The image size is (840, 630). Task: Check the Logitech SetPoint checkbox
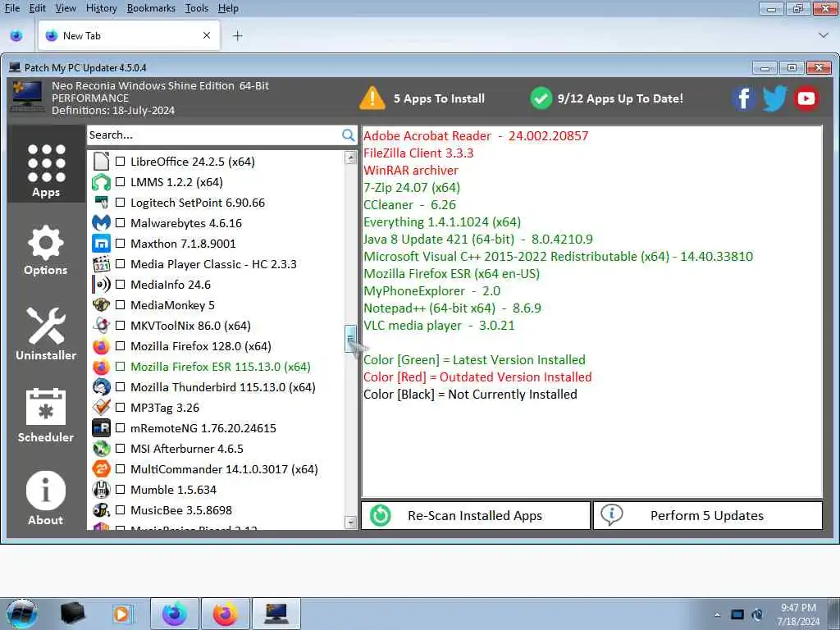121,203
